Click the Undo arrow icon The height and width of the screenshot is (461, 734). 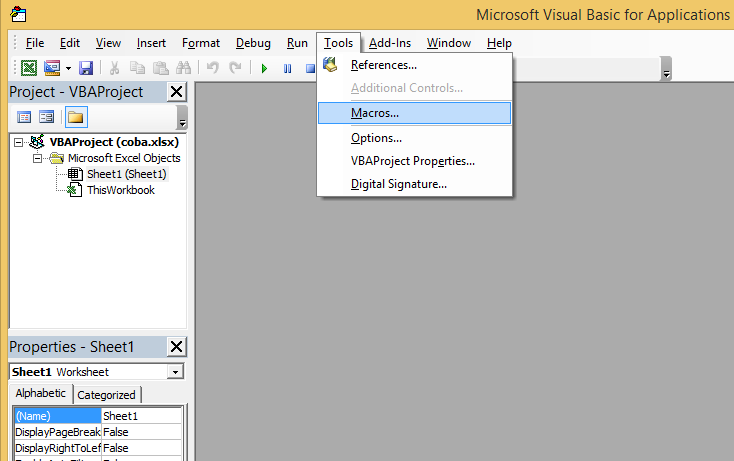[213, 68]
